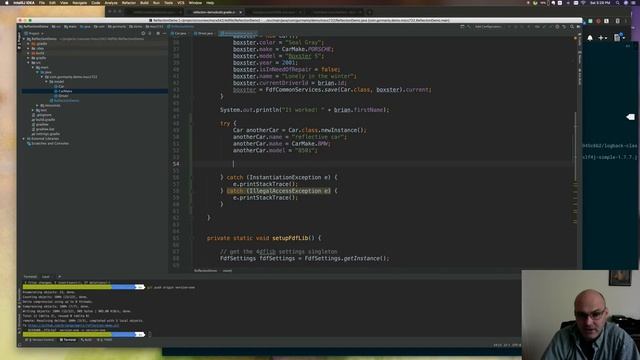
Task: Collapse the model package node
Action: coord(47,82)
